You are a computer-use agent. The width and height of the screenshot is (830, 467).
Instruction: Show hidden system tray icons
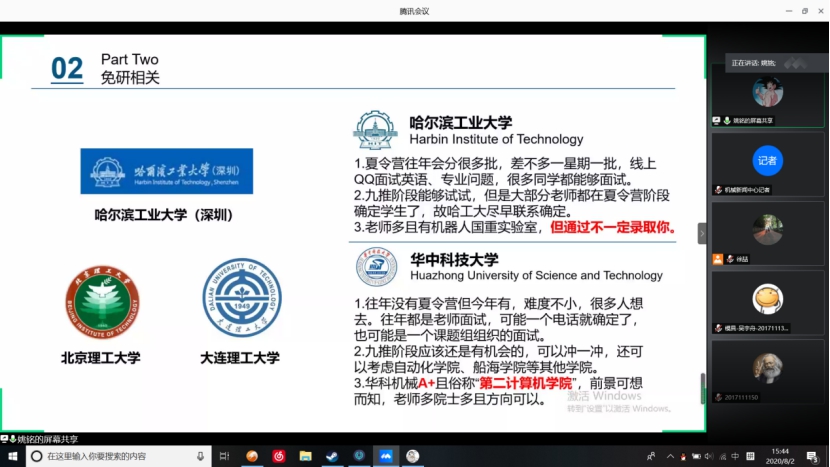[x=670, y=456]
